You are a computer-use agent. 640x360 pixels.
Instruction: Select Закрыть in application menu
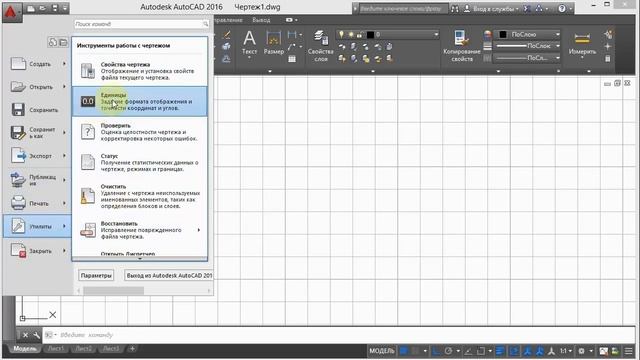point(37,251)
